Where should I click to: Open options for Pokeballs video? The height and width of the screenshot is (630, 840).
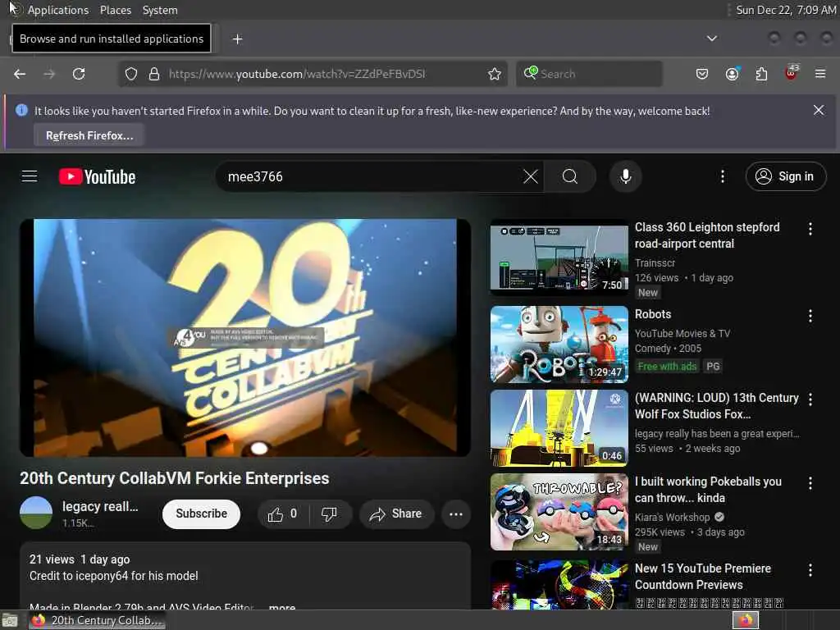[x=810, y=483]
